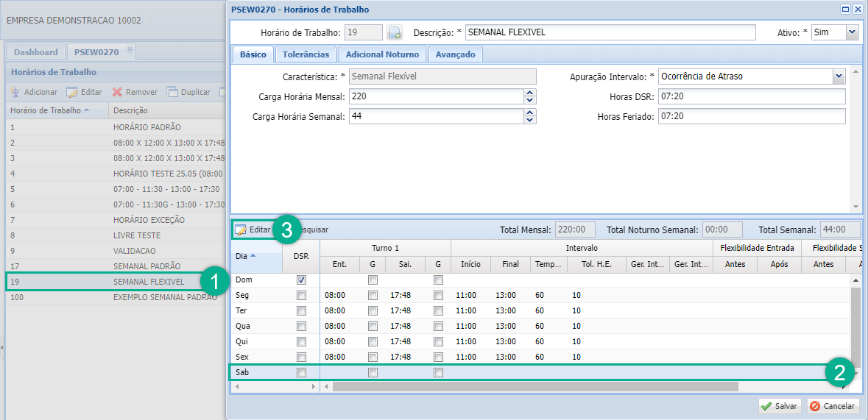Open the Adicional Noturno tab
The image size is (868, 420).
click(x=382, y=54)
